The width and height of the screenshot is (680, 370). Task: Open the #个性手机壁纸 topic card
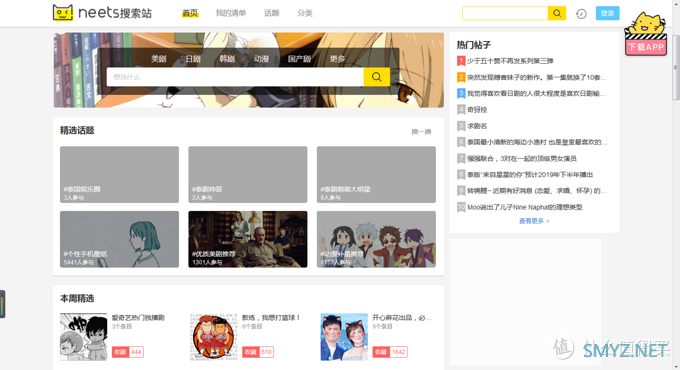(119, 239)
